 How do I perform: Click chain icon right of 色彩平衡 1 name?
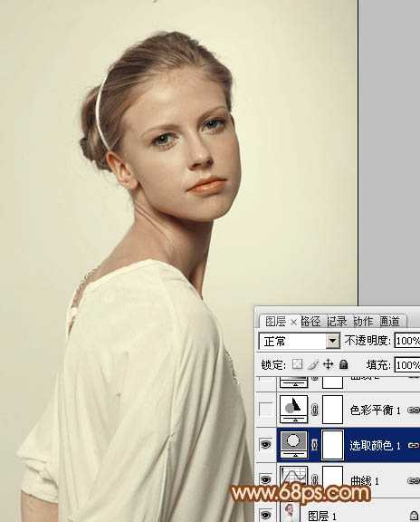click(x=414, y=411)
